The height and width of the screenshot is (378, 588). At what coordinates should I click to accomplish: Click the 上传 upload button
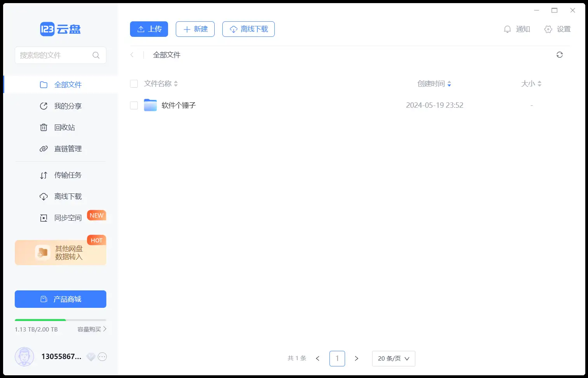point(149,29)
